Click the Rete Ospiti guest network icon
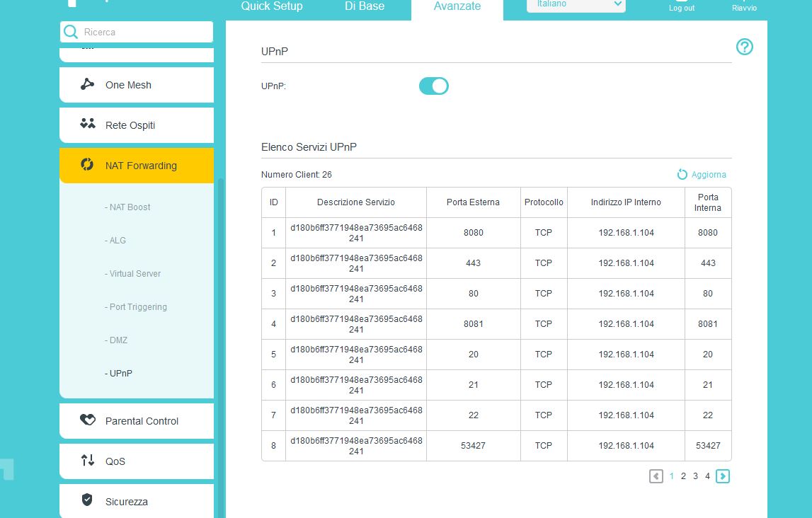 click(x=87, y=125)
